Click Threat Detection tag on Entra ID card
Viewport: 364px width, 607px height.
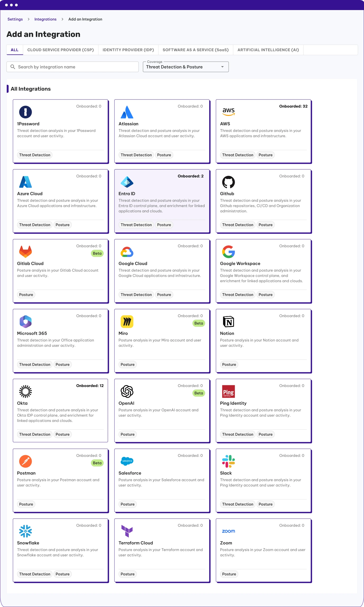coord(136,225)
